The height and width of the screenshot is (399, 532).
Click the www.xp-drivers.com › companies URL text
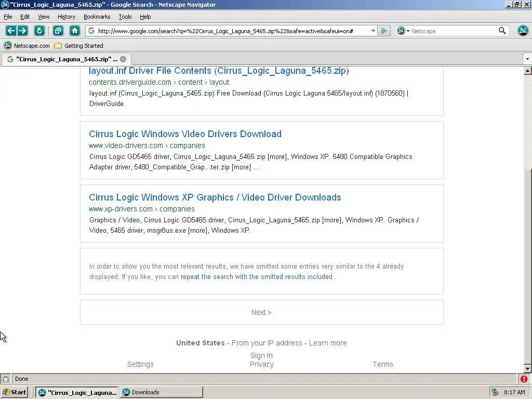pos(142,209)
